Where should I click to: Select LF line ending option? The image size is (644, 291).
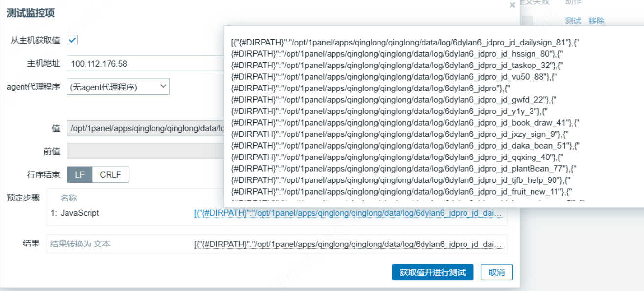click(x=80, y=175)
